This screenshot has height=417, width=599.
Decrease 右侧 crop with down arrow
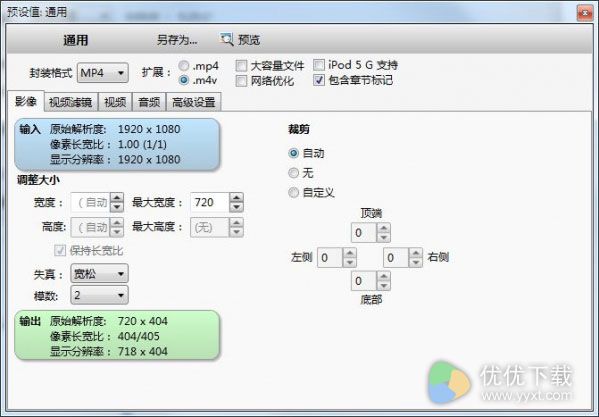coord(416,262)
